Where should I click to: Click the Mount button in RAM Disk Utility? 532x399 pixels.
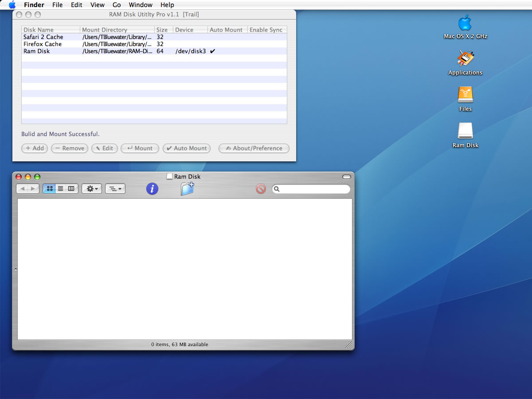coord(140,148)
